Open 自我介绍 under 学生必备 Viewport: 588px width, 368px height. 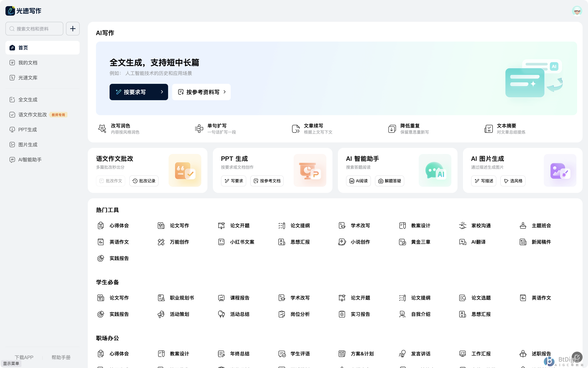[x=414, y=314]
